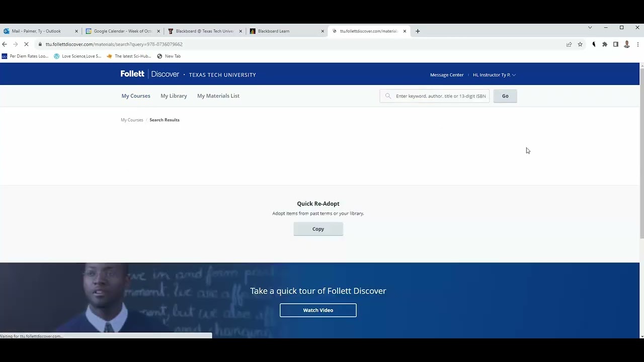Open My Library in navigation
Image resolution: width=644 pixels, height=362 pixels.
click(x=174, y=96)
